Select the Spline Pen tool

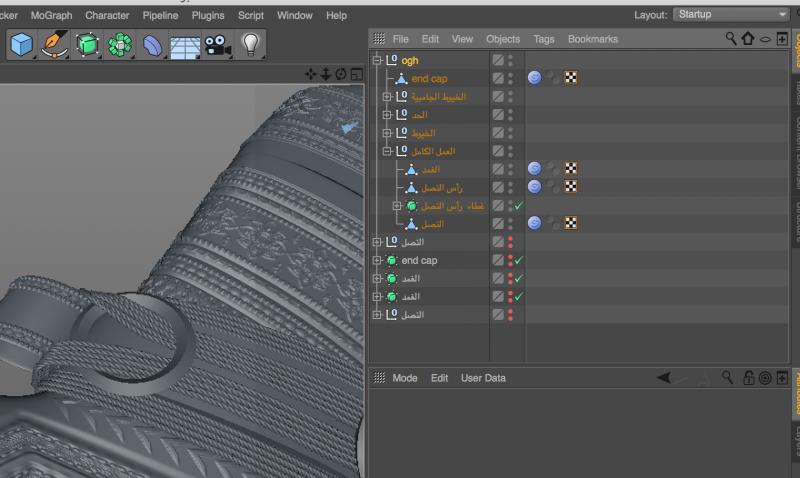pos(55,44)
